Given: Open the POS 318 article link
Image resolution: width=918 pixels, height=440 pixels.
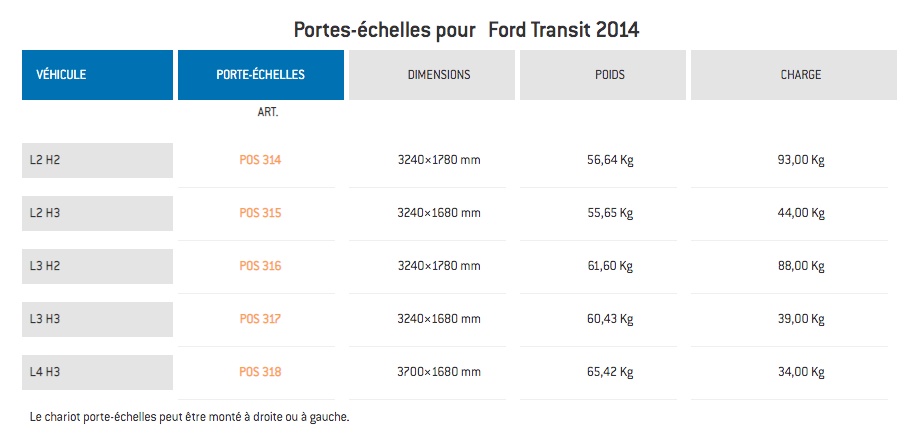Looking at the screenshot, I should pos(260,372).
